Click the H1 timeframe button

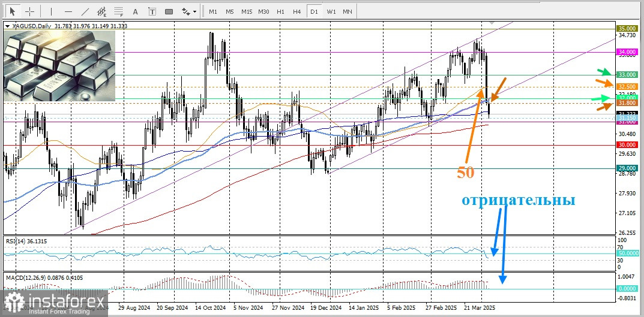click(280, 11)
